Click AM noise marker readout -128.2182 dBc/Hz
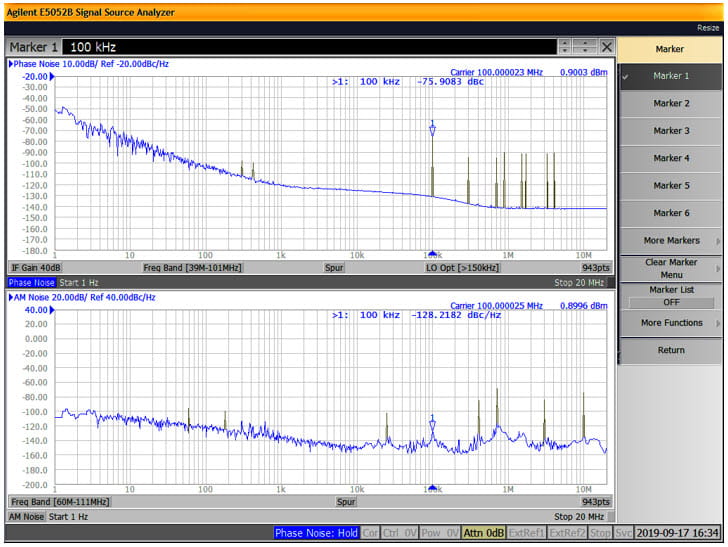 coord(455,315)
